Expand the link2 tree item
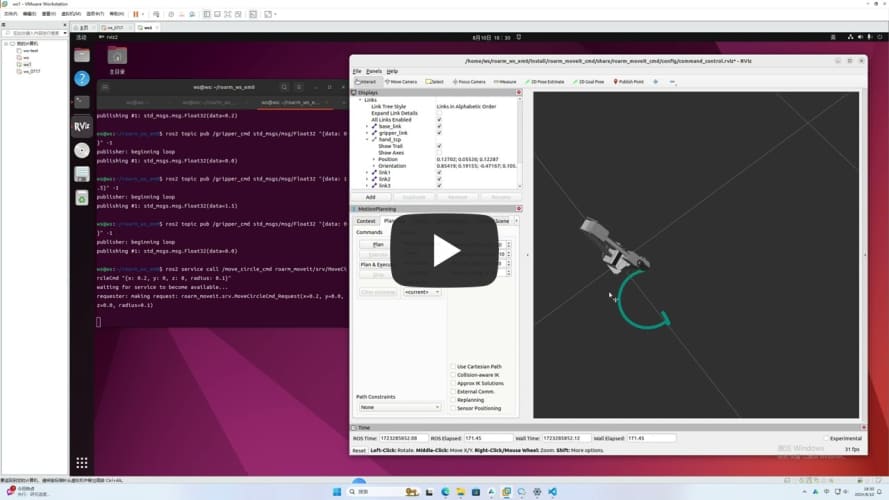889x500 pixels. [x=367, y=179]
